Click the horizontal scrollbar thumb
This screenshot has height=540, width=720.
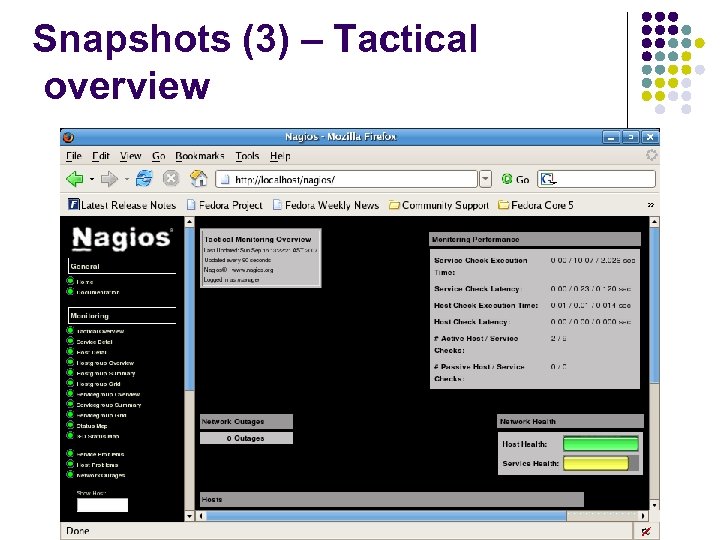[386, 516]
